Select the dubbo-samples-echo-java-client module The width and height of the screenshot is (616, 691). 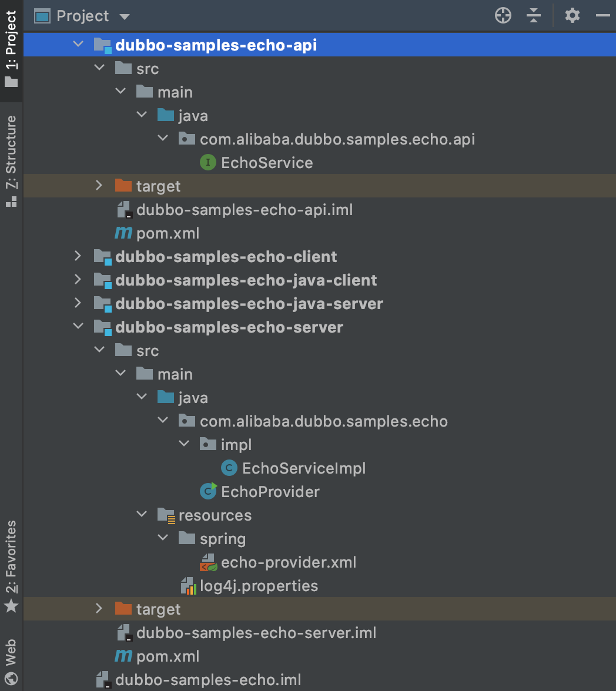[x=246, y=280]
